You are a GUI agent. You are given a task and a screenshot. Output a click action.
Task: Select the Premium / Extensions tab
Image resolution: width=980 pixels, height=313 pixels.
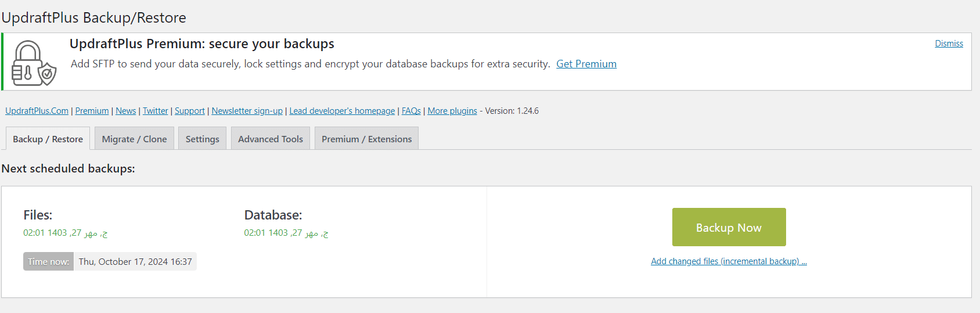click(366, 139)
